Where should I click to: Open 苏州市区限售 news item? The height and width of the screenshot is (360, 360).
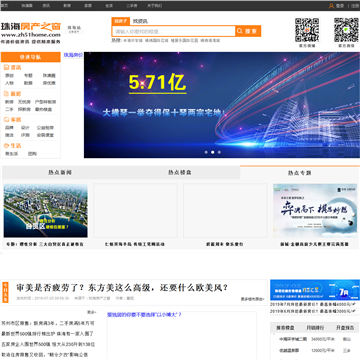pos(48,323)
